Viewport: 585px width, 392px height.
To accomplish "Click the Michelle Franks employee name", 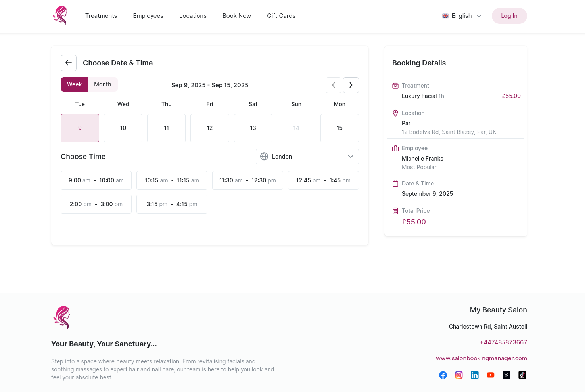I will pos(422,159).
